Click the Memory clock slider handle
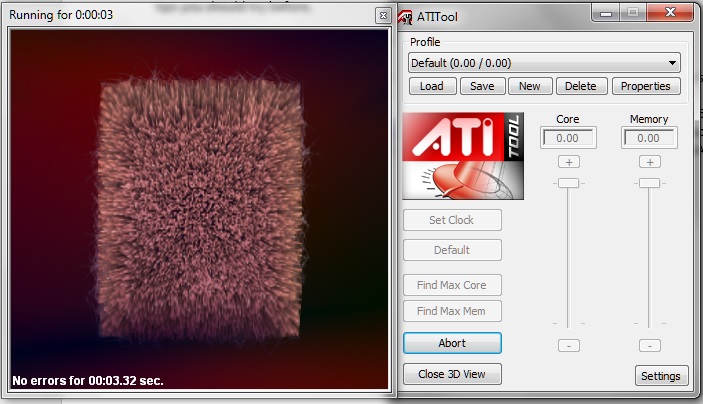Screen dimensions: 703x404 (649, 183)
